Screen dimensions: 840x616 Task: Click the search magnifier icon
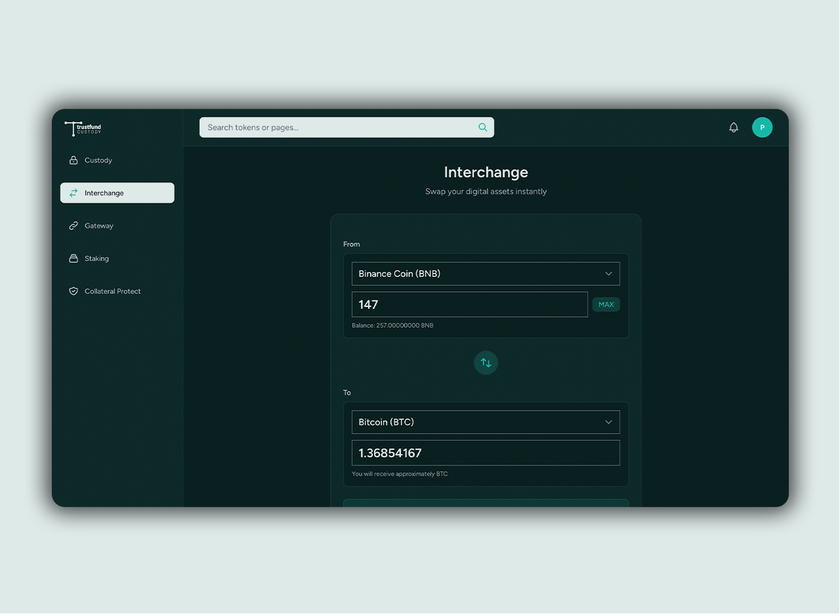click(x=482, y=127)
